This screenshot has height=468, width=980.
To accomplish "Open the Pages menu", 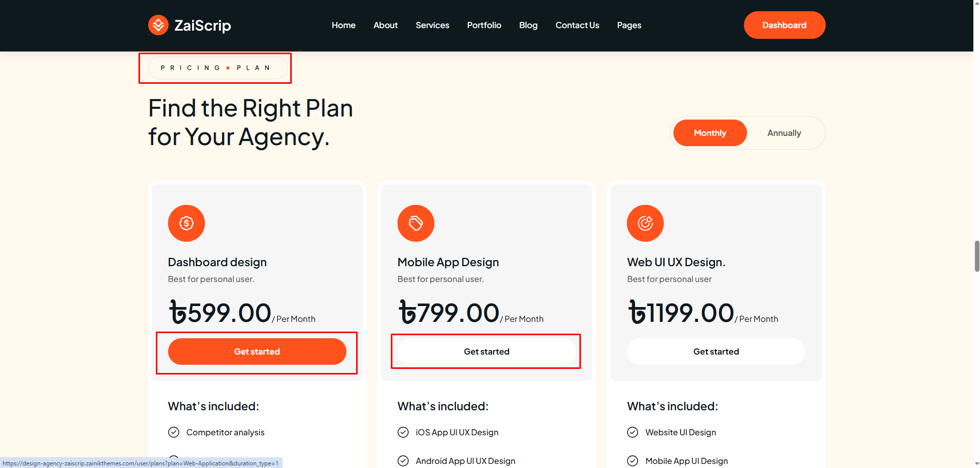I will coord(629,25).
